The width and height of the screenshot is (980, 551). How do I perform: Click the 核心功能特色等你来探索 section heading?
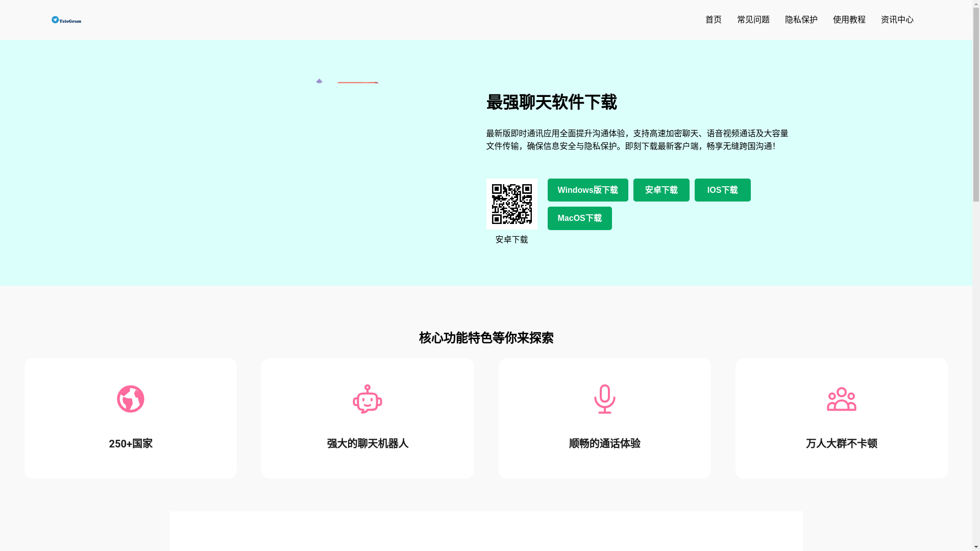pyautogui.click(x=486, y=338)
